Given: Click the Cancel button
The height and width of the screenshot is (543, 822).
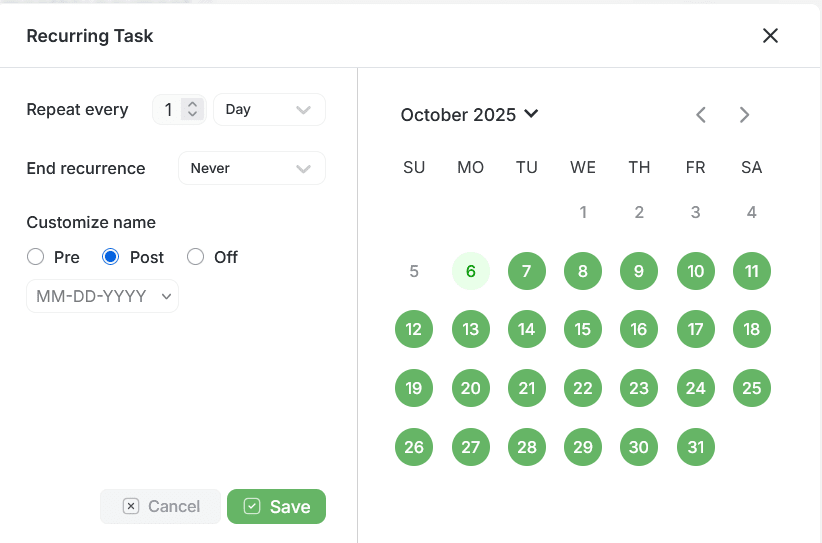Looking at the screenshot, I should coord(160,506).
